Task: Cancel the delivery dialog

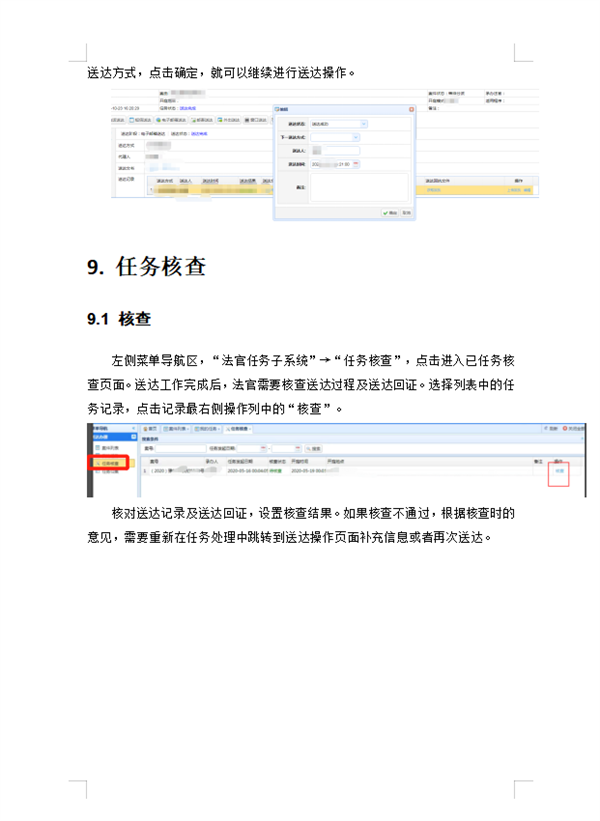Action: pyautogui.click(x=406, y=213)
